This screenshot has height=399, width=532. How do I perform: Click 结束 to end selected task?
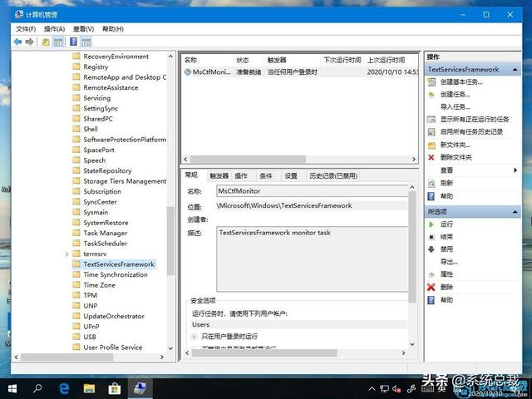(446, 237)
